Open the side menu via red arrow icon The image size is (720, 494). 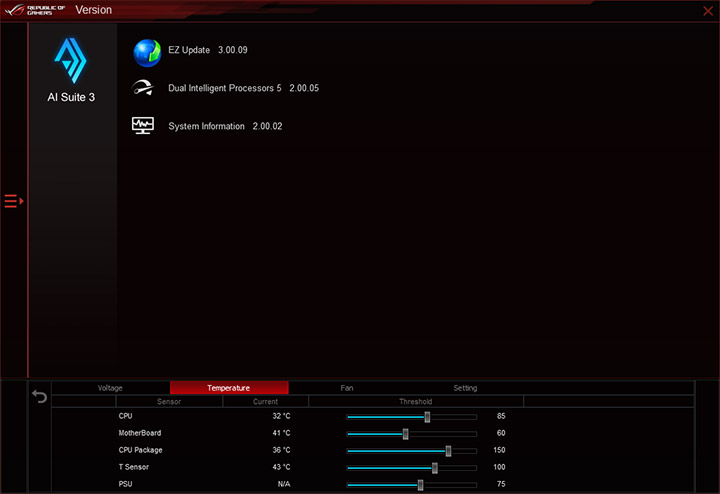click(14, 201)
